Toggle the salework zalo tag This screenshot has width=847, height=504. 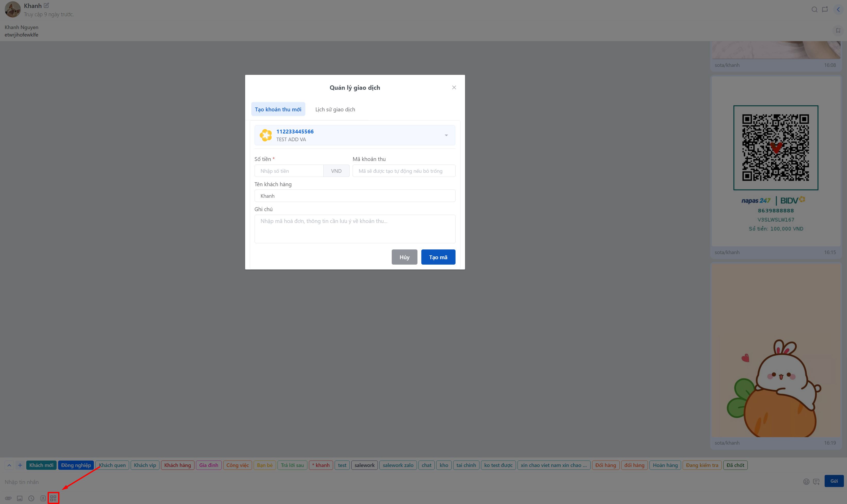pos(398,465)
